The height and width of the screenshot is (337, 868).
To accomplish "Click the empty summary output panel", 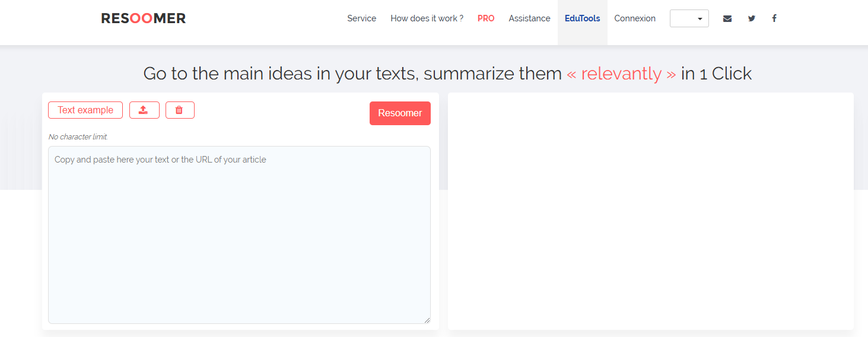I will [651, 211].
